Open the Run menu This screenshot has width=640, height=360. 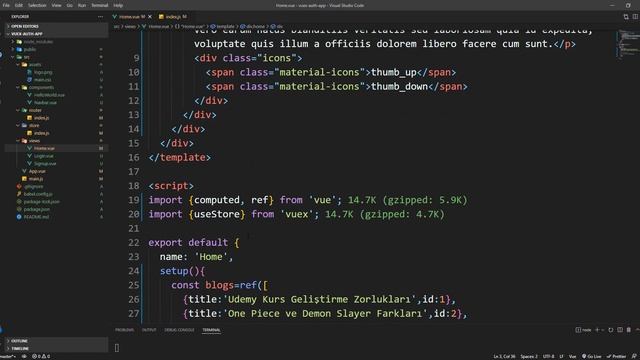82,5
